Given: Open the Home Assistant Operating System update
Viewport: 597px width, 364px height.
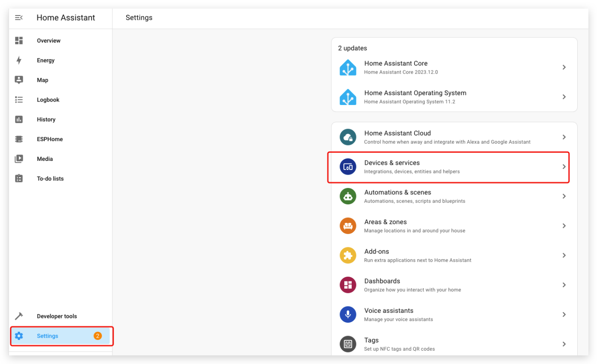Looking at the screenshot, I should (454, 97).
